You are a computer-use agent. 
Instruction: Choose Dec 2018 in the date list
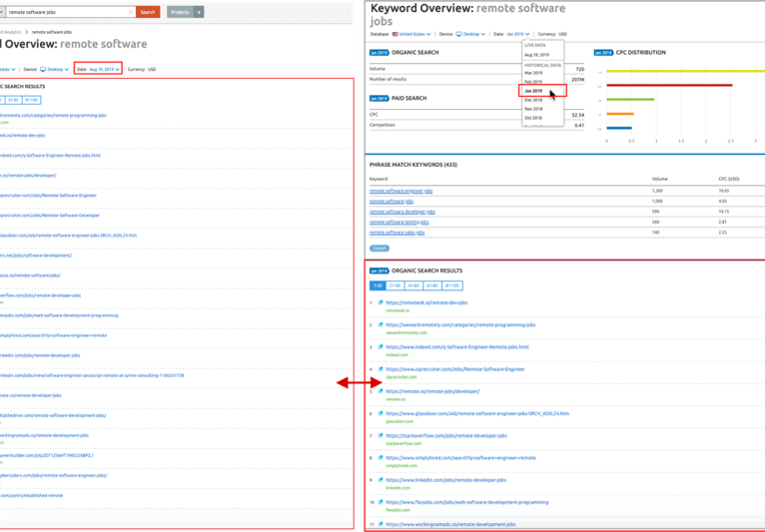[x=535, y=101]
